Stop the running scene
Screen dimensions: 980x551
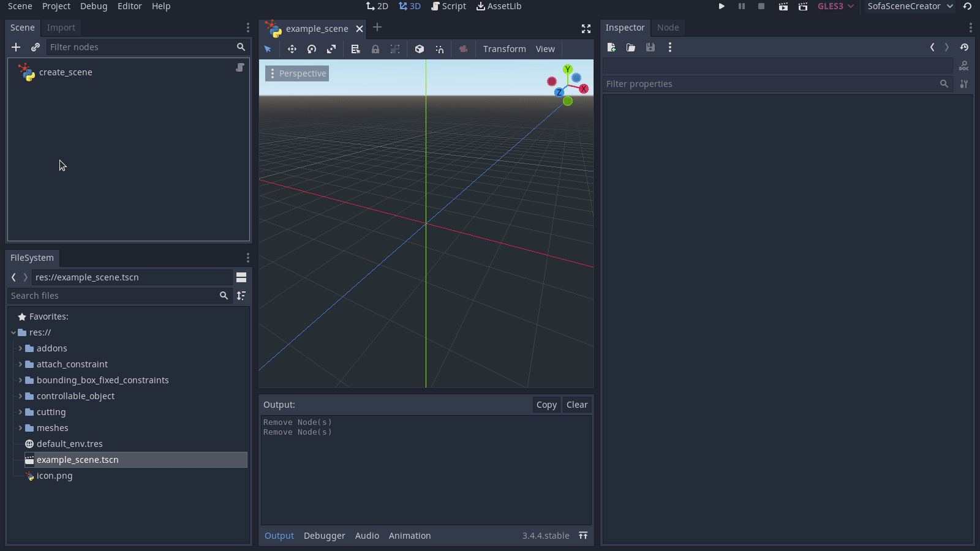[x=761, y=6]
